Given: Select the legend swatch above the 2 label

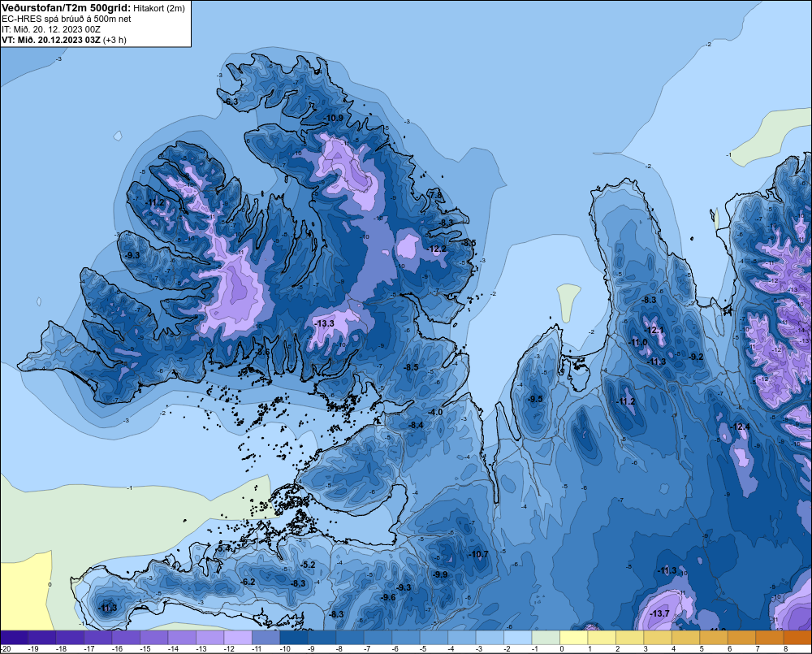Looking at the screenshot, I should (629, 638).
